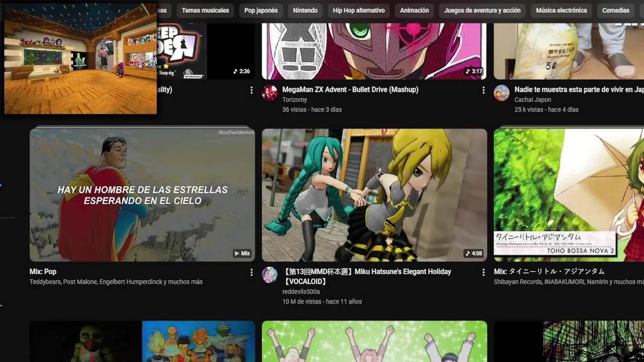This screenshot has height=362, width=644.
Task: Click '25 k vistas · hace 4 días' text
Action: click(546, 110)
